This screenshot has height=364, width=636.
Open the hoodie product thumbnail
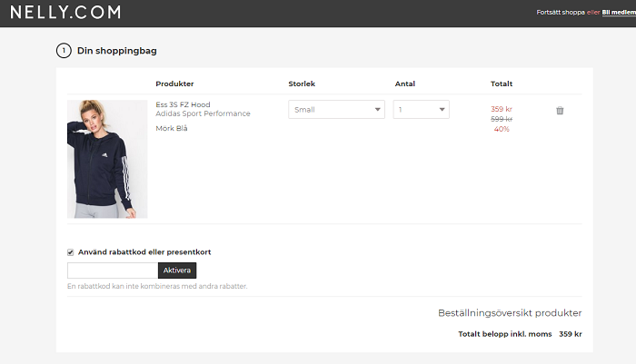[107, 159]
